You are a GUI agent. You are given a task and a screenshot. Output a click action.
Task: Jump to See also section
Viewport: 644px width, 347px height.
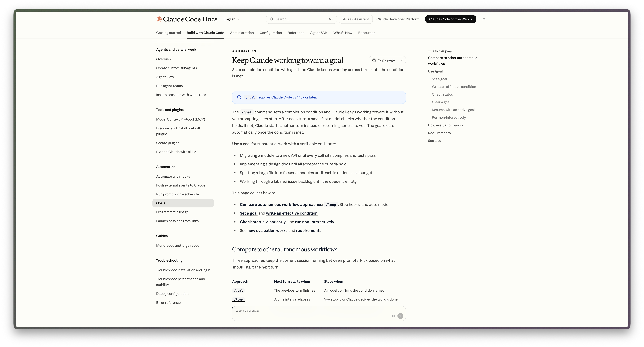tap(435, 141)
